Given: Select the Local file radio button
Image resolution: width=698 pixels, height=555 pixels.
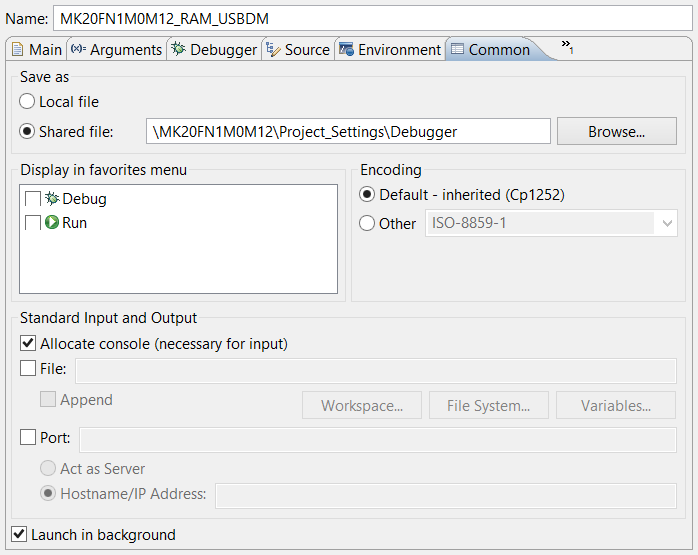Looking at the screenshot, I should (28, 102).
